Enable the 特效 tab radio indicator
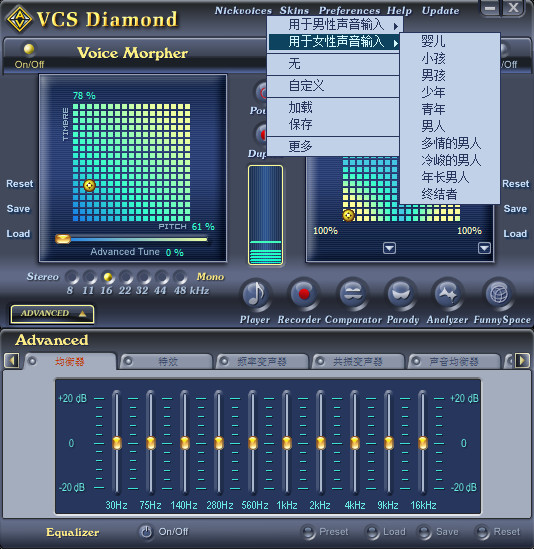This screenshot has width=534, height=549. [x=128, y=361]
